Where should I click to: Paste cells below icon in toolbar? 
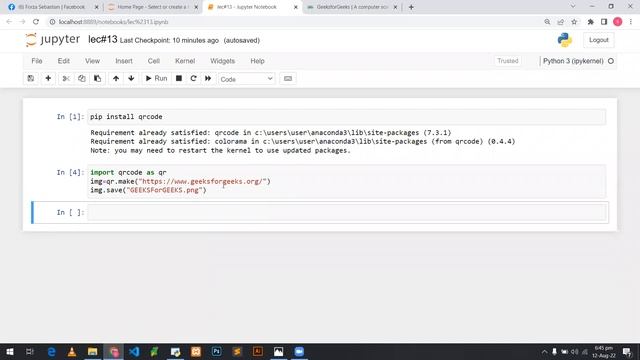pos(98,78)
